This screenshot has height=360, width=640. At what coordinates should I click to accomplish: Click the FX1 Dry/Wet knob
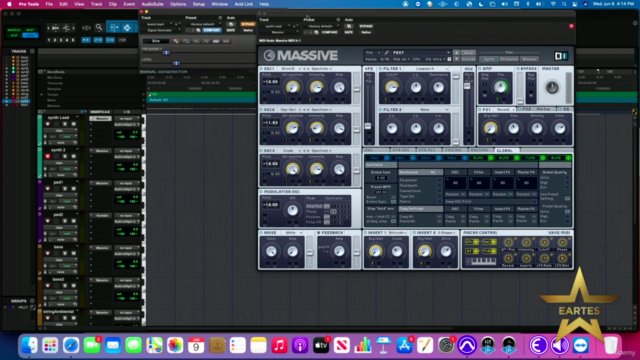click(x=490, y=128)
